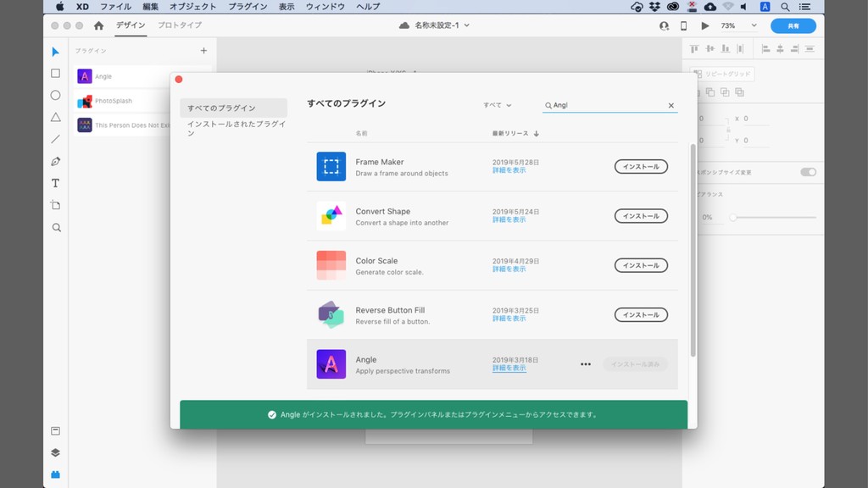
Task: Open the Assets panel icon
Action: click(x=55, y=431)
